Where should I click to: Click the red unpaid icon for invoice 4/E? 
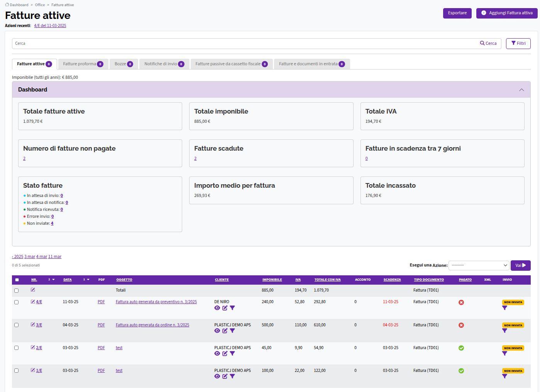click(x=461, y=302)
